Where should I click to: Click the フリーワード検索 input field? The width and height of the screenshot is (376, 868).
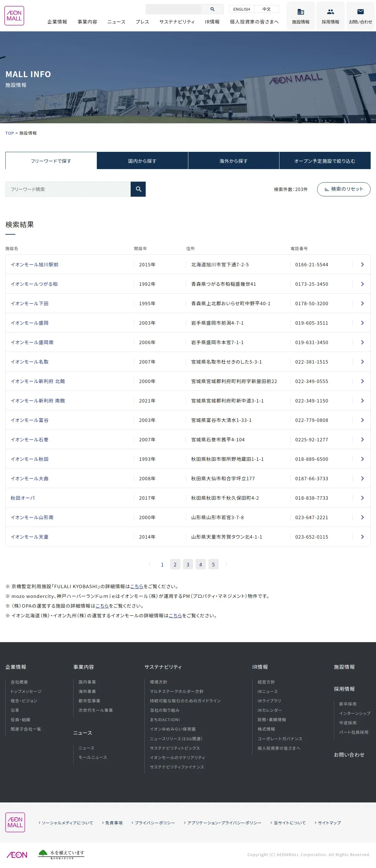(x=68, y=189)
